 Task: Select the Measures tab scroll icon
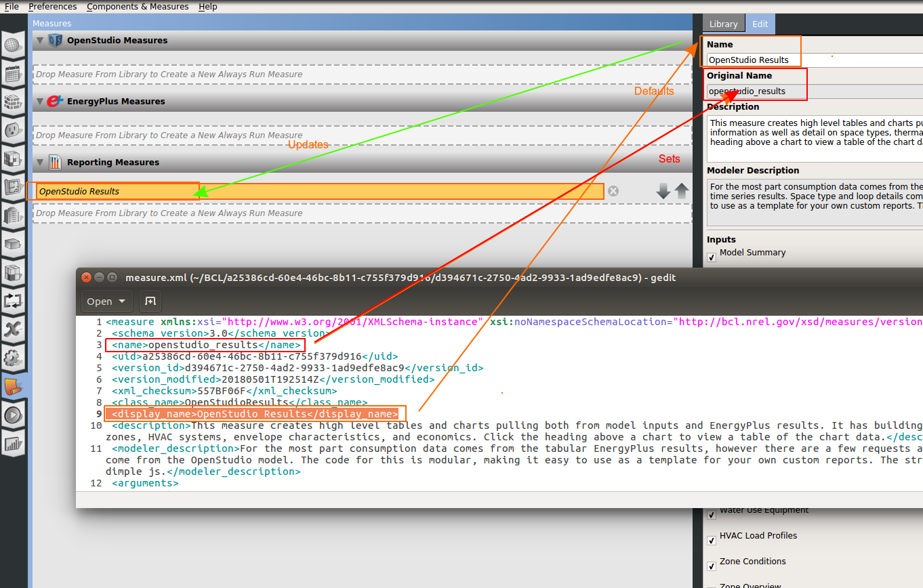coord(14,386)
